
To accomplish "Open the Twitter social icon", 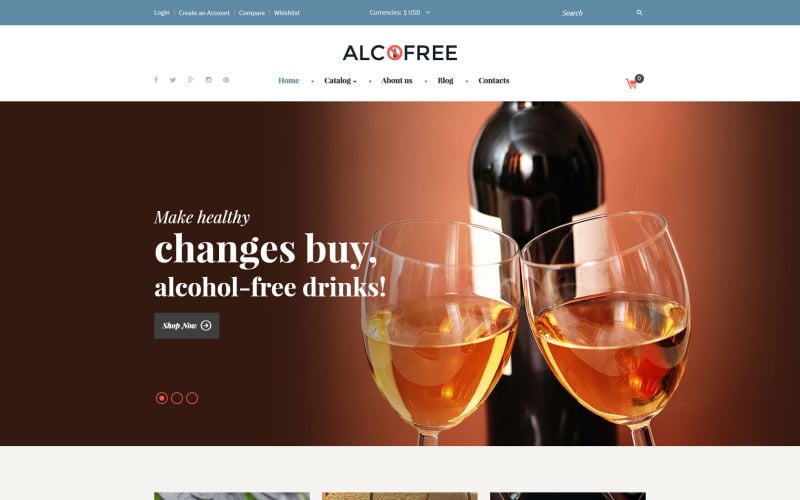I will point(173,80).
